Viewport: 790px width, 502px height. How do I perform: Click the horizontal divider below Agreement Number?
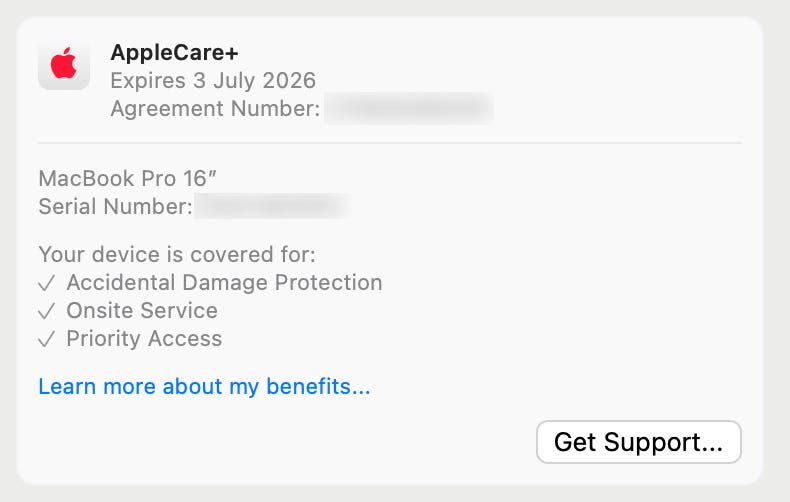click(390, 144)
